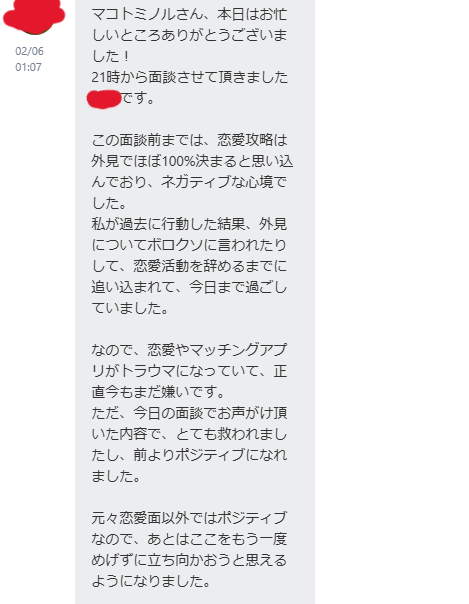Click the greeting line starting マコトミノルさん

(x=189, y=15)
